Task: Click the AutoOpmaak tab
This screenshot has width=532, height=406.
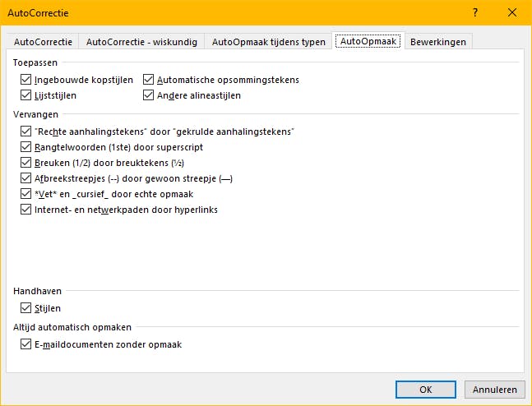Action: (x=369, y=42)
